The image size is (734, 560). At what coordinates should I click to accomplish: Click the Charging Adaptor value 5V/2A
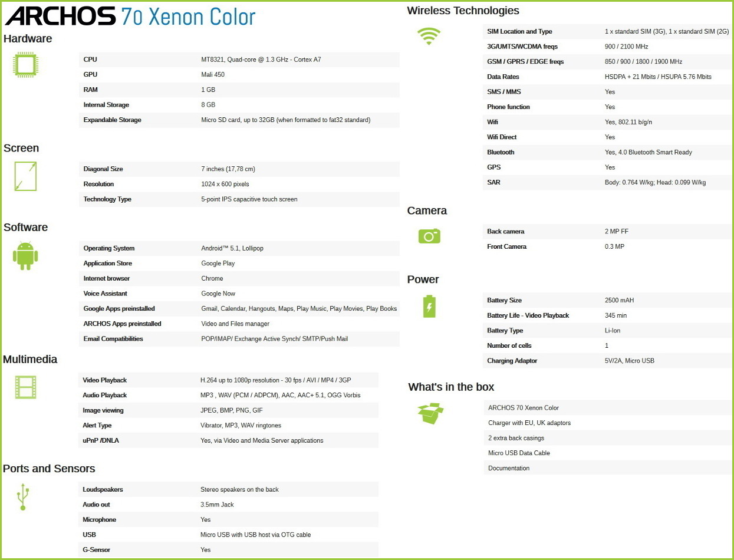tap(630, 361)
